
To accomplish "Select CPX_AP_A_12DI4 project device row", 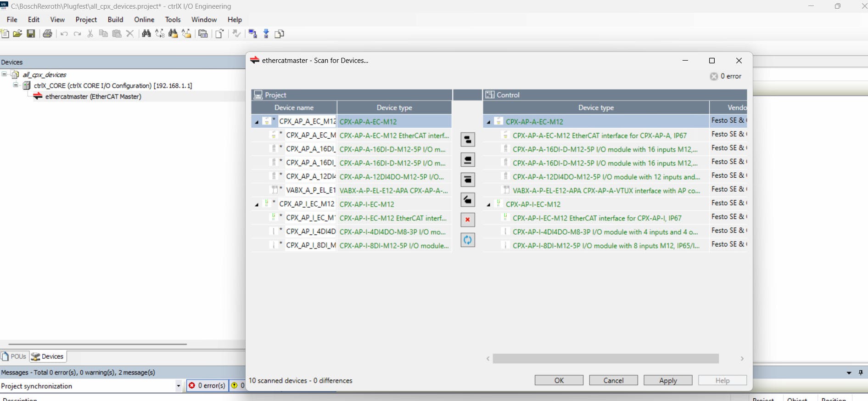I will 352,176.
